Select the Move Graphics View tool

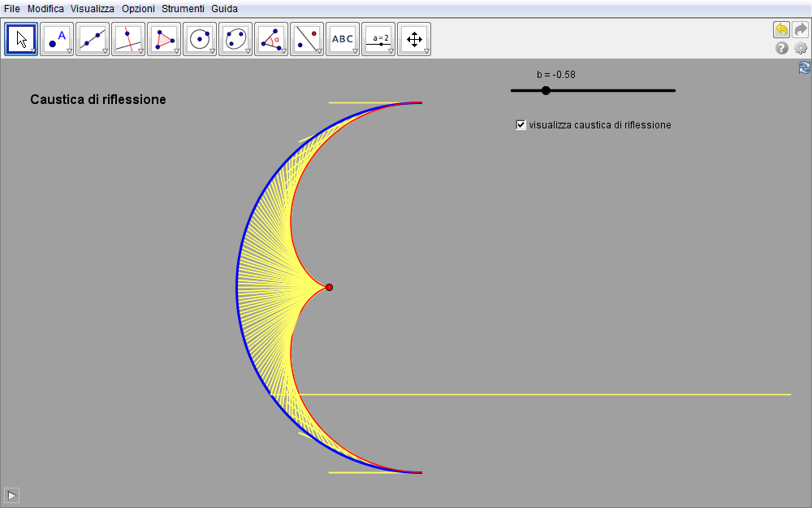point(414,39)
